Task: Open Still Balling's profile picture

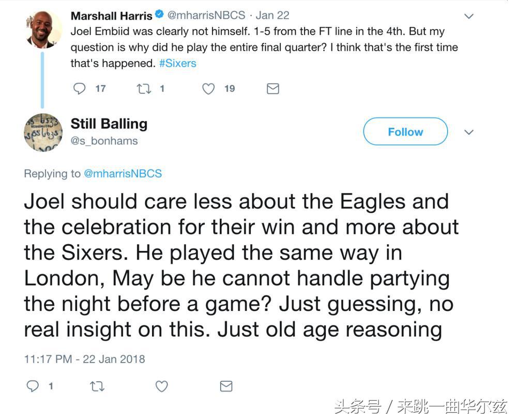Action: click(43, 132)
